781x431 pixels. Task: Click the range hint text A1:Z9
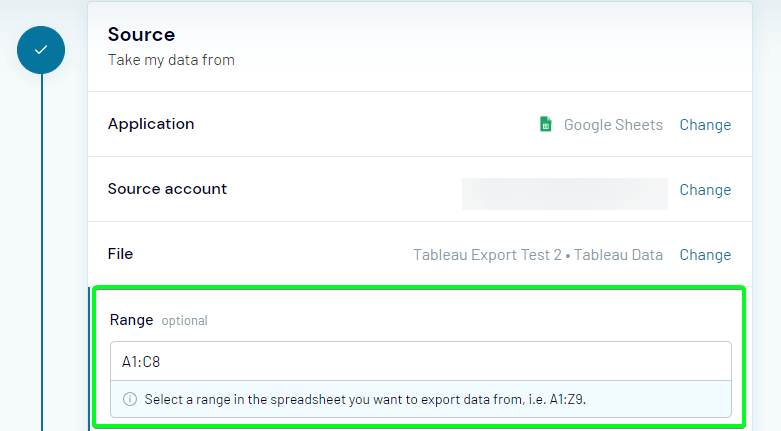(567, 399)
